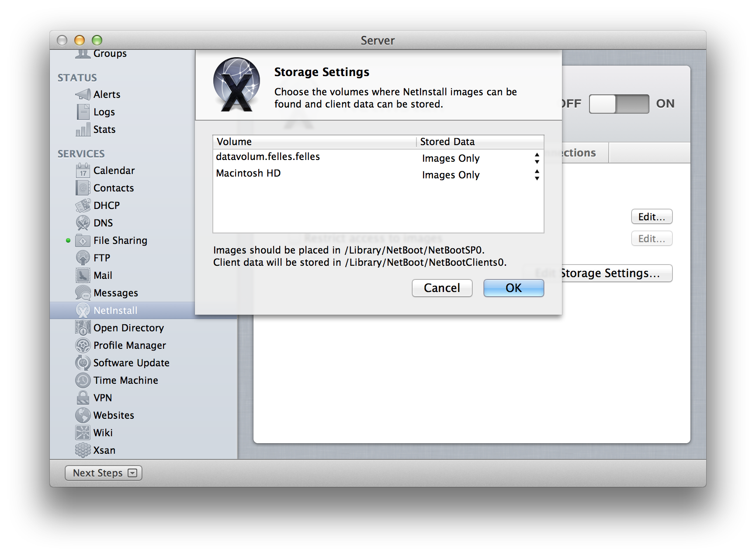Select the VPN padlock icon
Screen dimensions: 756x556
coord(83,398)
